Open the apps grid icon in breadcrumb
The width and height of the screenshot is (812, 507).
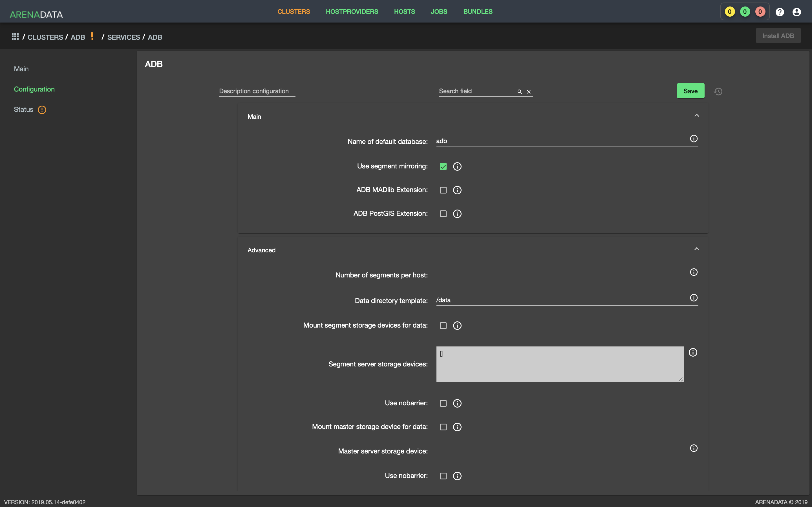tap(15, 37)
